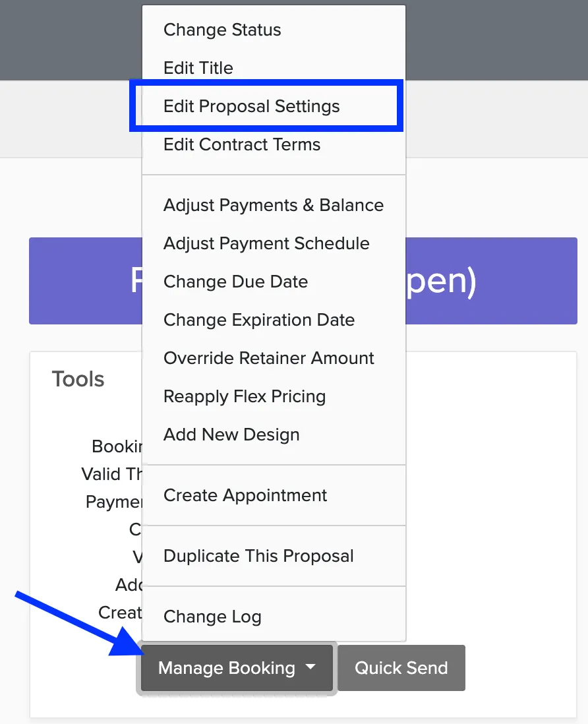Viewport: 588px width, 724px height.
Task: Click the Quick Send button
Action: [401, 668]
